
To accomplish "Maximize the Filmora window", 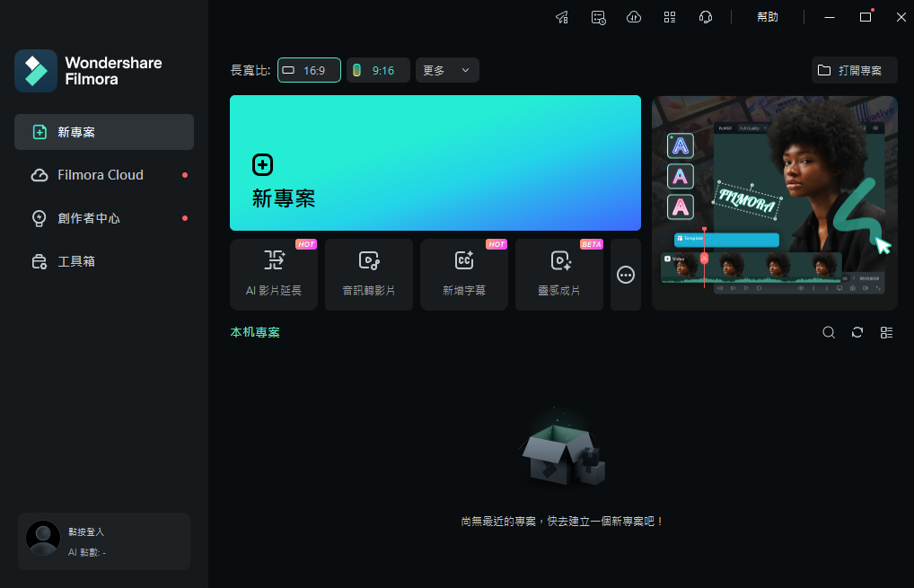I will pos(866,17).
